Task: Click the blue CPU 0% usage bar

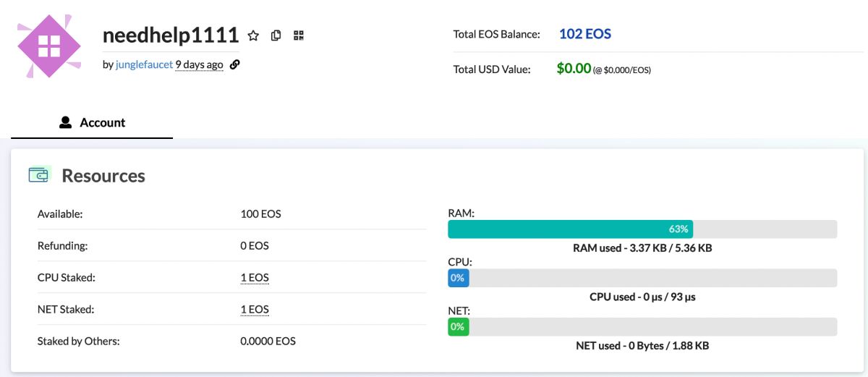Action: (458, 278)
